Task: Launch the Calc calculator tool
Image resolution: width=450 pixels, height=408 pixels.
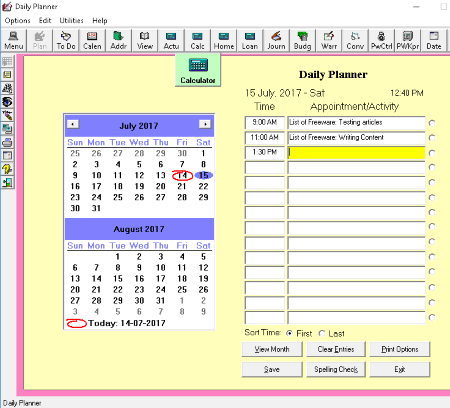Action: 197,41
